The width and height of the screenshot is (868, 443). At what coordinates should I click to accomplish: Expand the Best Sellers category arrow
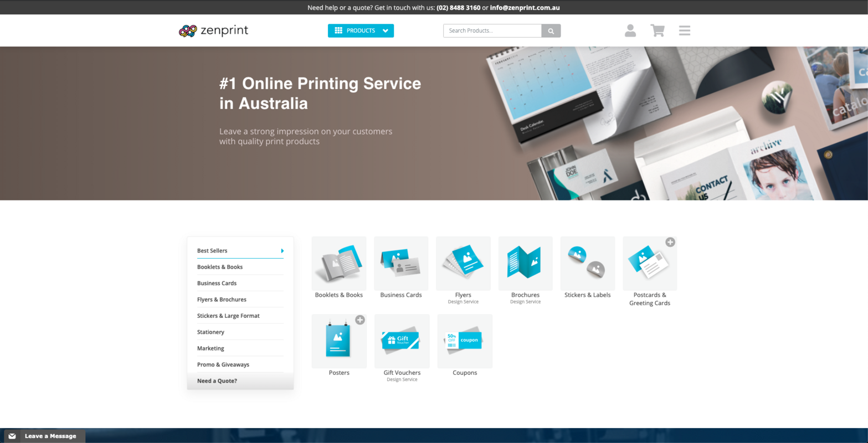click(282, 250)
